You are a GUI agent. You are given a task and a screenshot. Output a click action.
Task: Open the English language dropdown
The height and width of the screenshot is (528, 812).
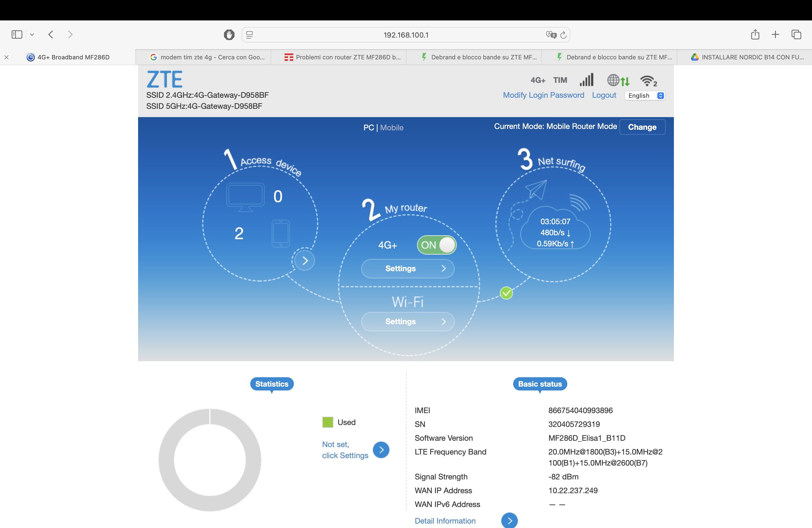coord(645,96)
